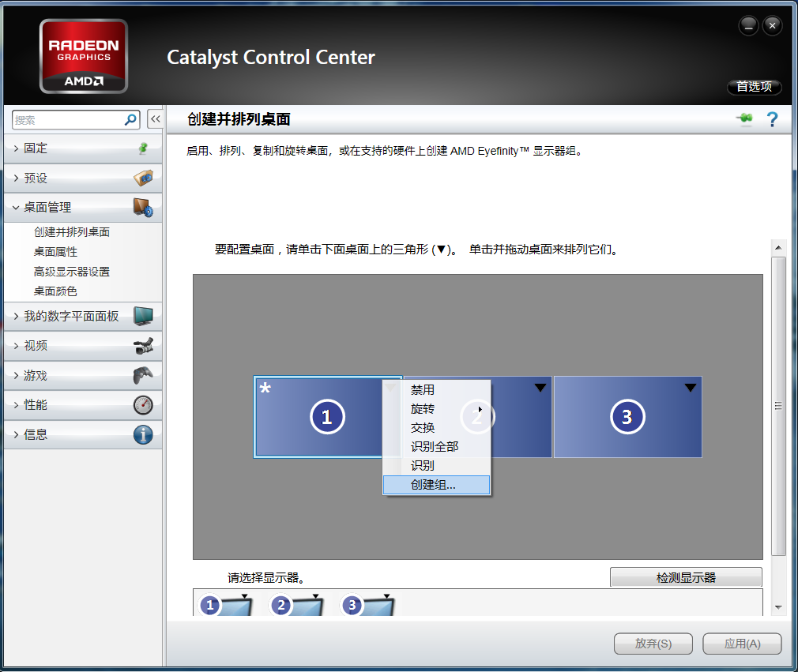Choose 识别 in the context menu
Viewport: 798px width, 672px height.
click(x=437, y=465)
